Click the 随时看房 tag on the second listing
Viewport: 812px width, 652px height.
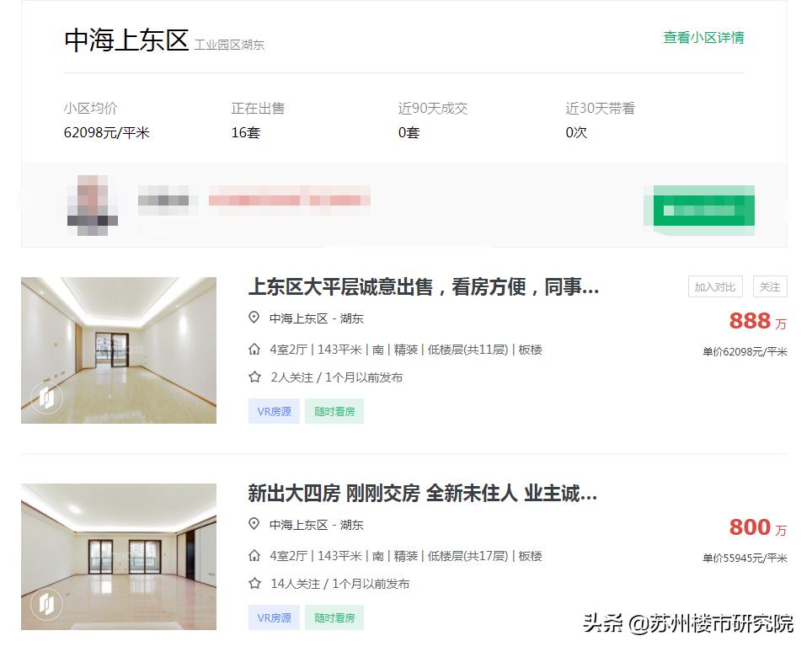334,617
